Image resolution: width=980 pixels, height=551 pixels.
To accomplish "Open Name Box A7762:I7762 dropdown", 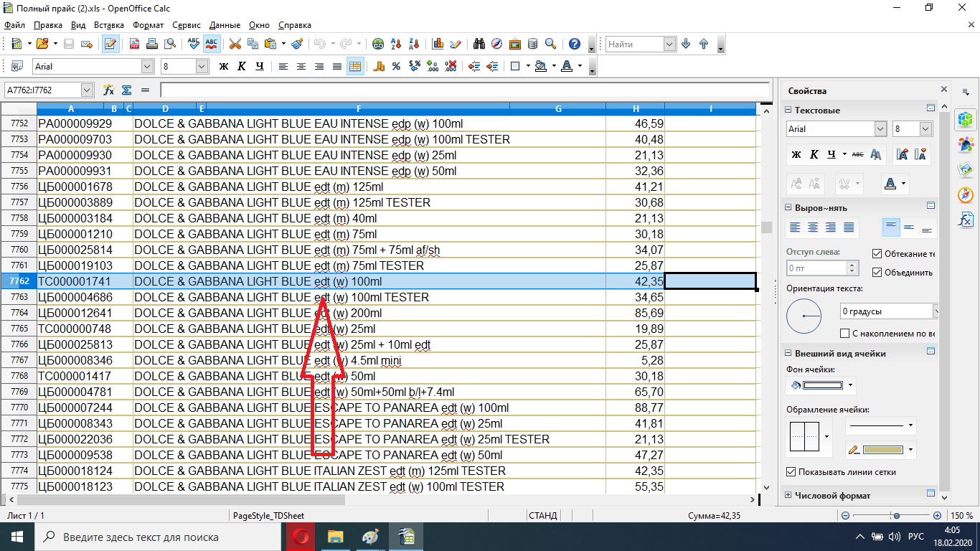I will (x=88, y=90).
